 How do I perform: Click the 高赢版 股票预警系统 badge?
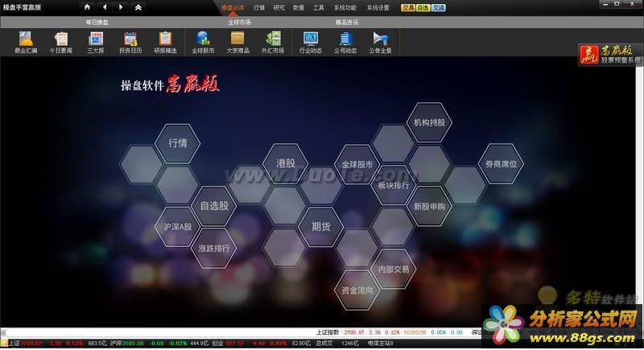(x=610, y=55)
